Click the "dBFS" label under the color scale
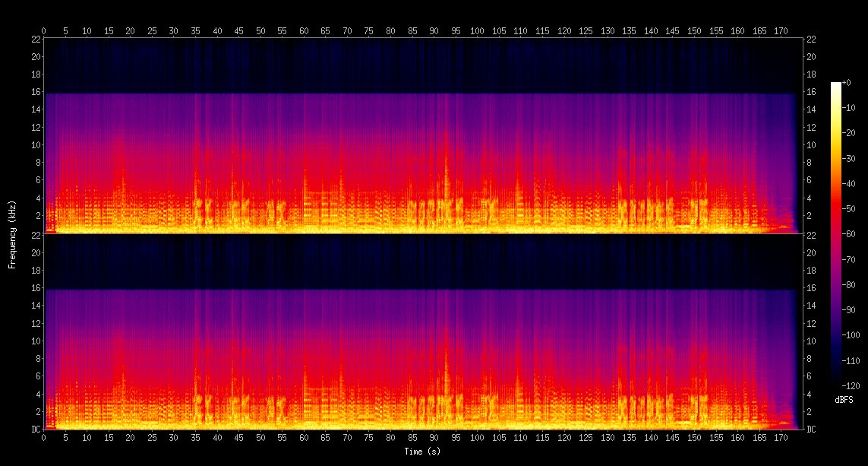This screenshot has height=466, width=868. (x=844, y=400)
